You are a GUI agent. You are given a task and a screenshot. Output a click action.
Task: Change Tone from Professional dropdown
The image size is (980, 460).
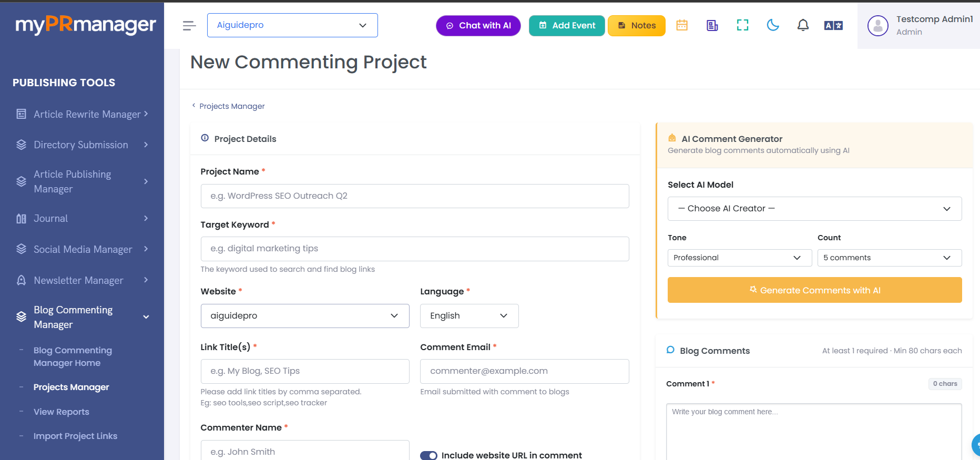coord(740,258)
